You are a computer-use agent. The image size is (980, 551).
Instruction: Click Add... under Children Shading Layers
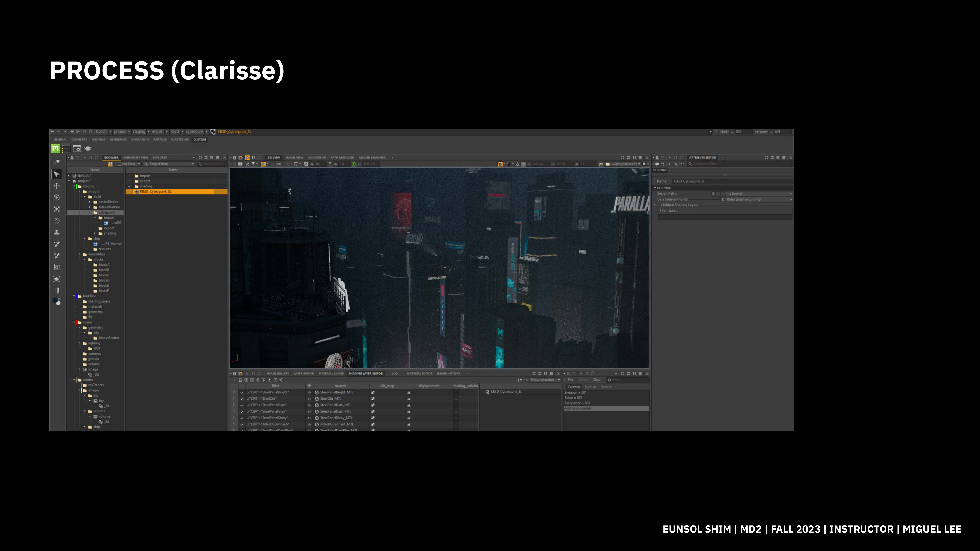pyautogui.click(x=673, y=211)
